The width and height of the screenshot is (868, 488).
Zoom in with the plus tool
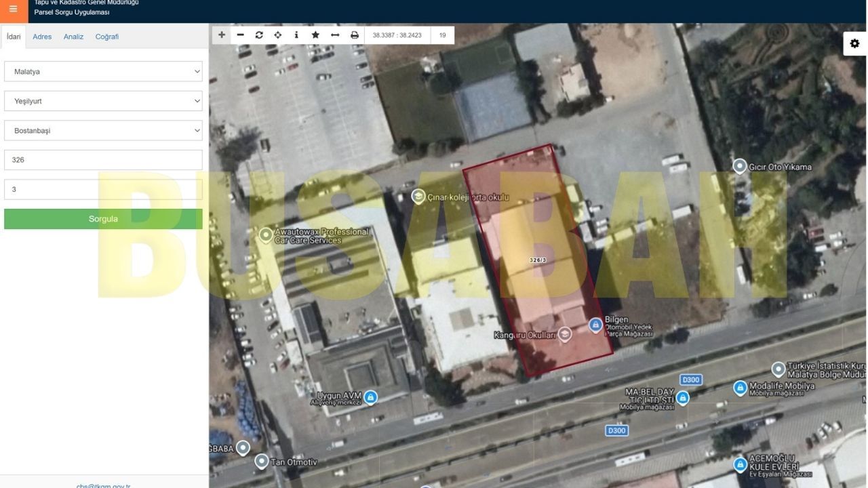pyautogui.click(x=222, y=35)
